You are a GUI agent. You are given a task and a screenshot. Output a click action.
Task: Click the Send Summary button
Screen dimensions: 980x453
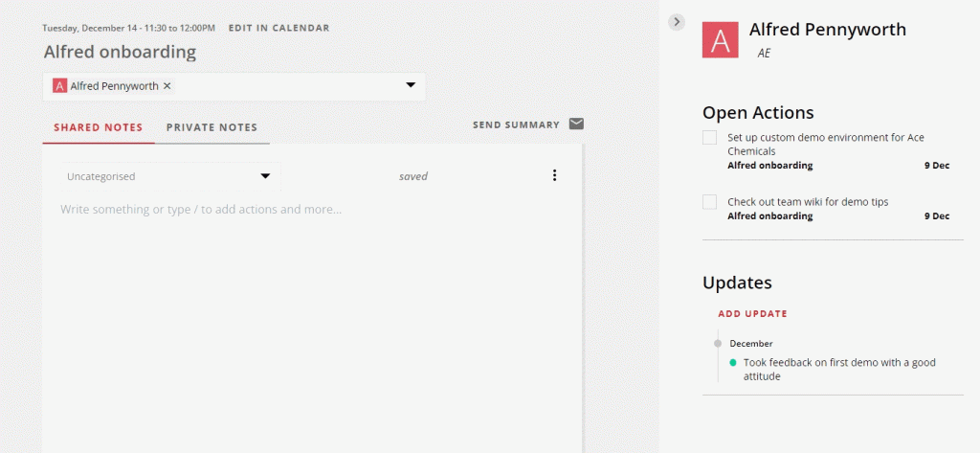point(516,125)
